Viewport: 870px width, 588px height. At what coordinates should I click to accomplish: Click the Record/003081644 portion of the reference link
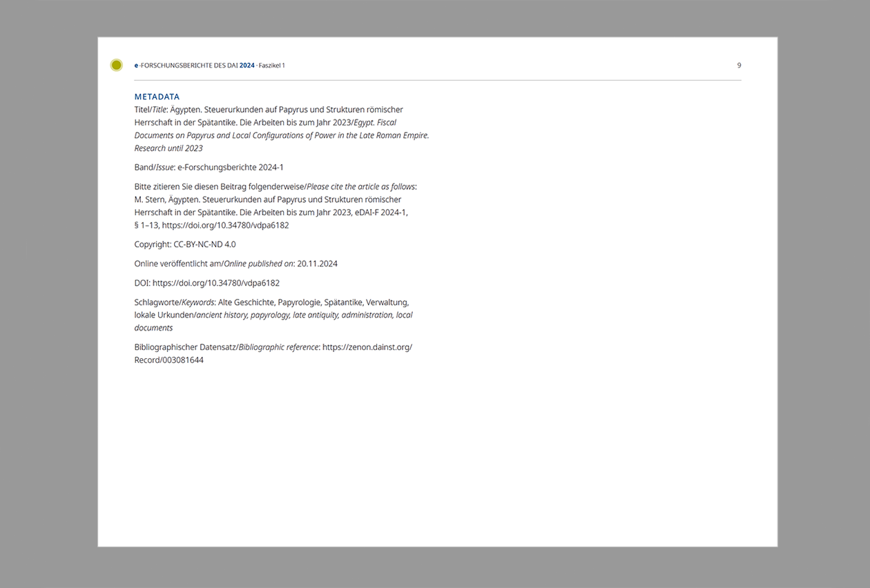[168, 360]
